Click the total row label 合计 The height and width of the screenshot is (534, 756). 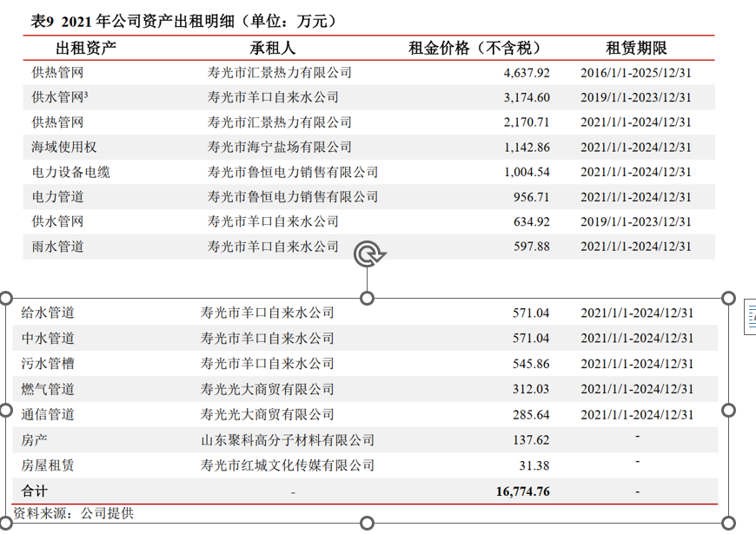pos(34,491)
